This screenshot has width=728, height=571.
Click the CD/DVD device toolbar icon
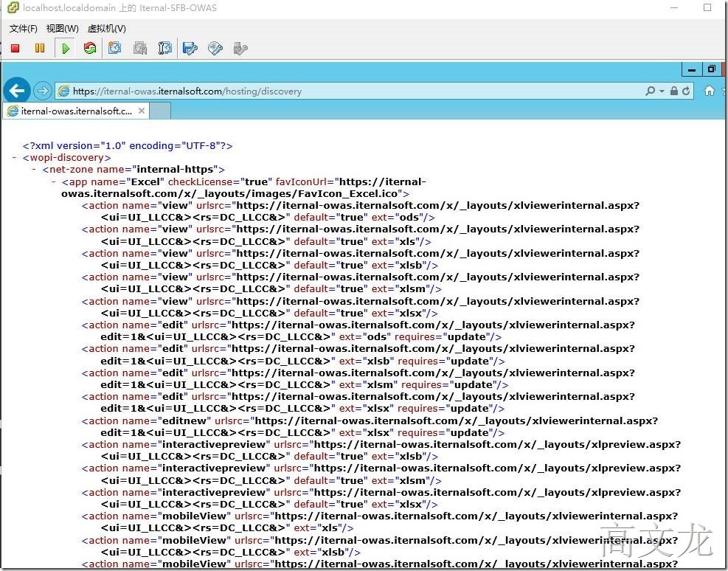[215, 48]
